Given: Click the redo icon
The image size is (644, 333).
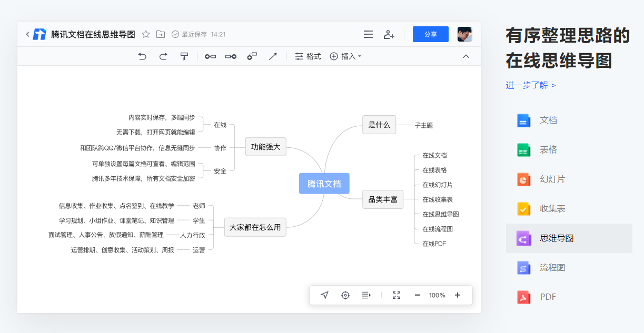Looking at the screenshot, I should [x=163, y=56].
